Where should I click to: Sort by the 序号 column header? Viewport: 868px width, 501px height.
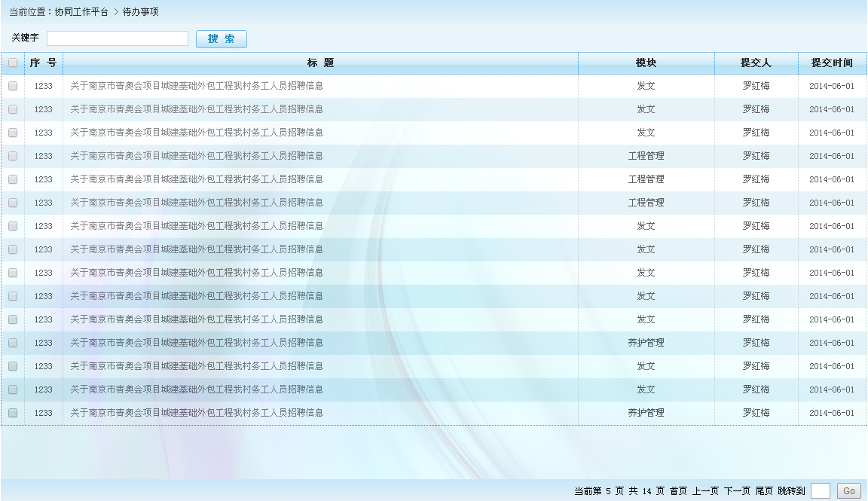coord(43,63)
